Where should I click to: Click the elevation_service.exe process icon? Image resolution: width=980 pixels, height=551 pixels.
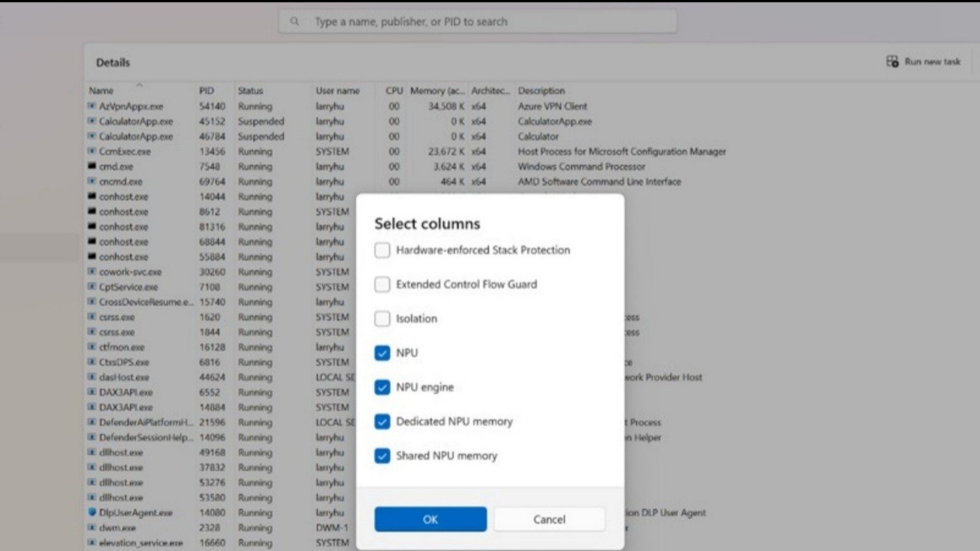click(92, 542)
